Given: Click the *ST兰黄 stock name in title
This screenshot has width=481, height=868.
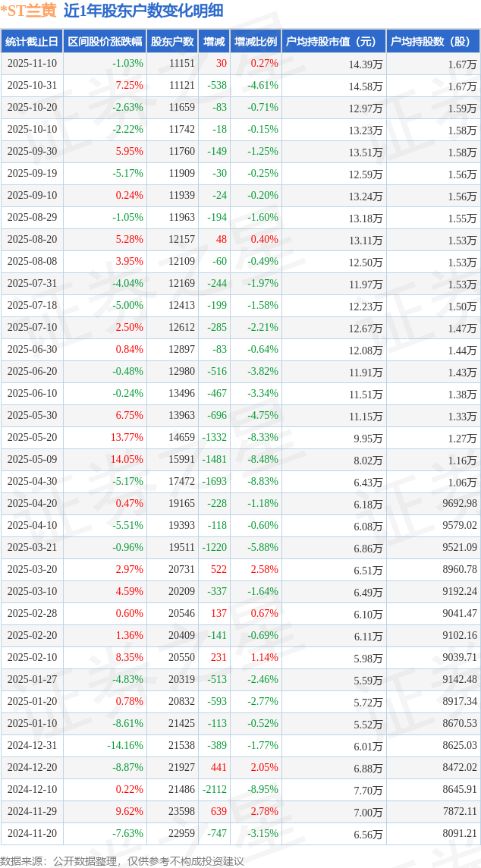Looking at the screenshot, I should (28, 11).
